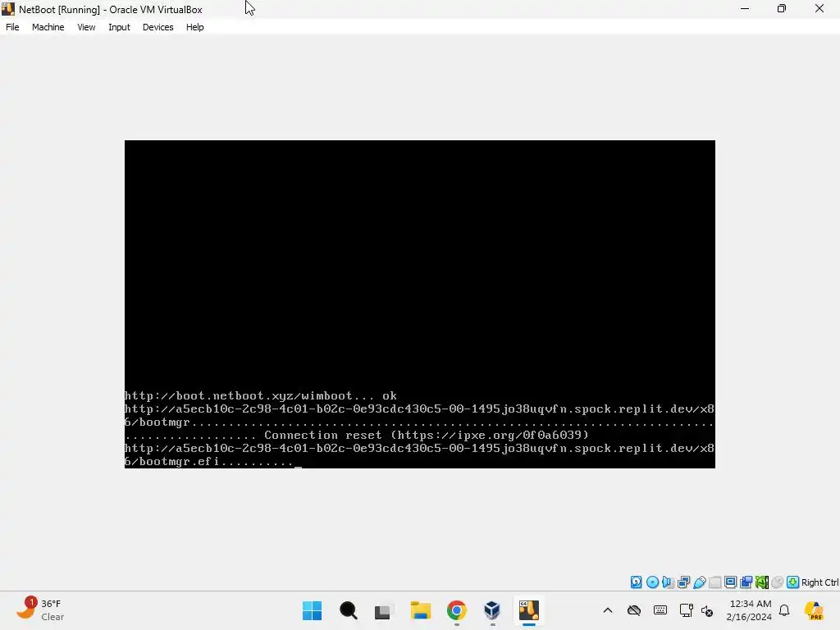The width and height of the screenshot is (840, 630).
Task: Click the network tray icon
Action: point(686,610)
